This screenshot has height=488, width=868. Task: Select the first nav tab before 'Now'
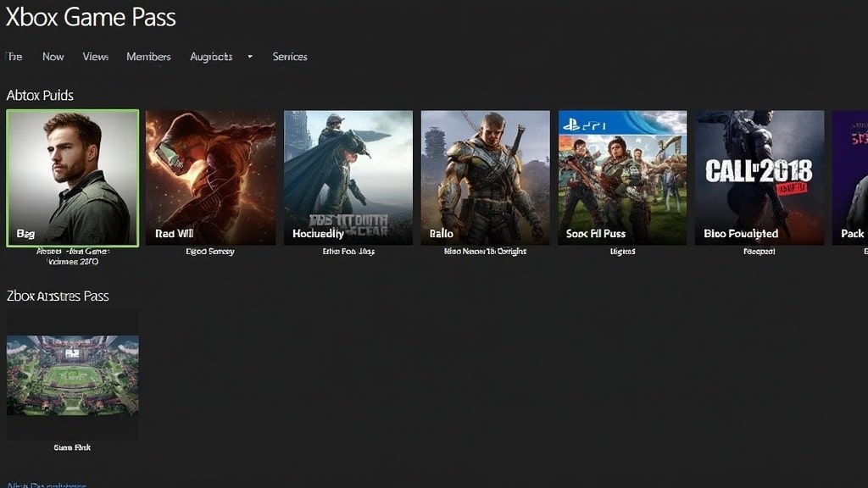point(14,57)
